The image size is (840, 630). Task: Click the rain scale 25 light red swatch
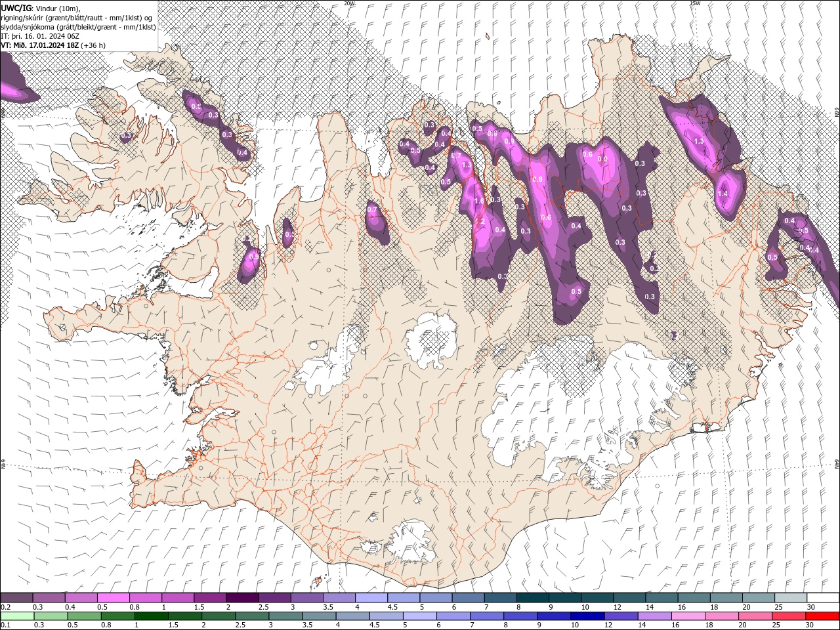[788, 616]
